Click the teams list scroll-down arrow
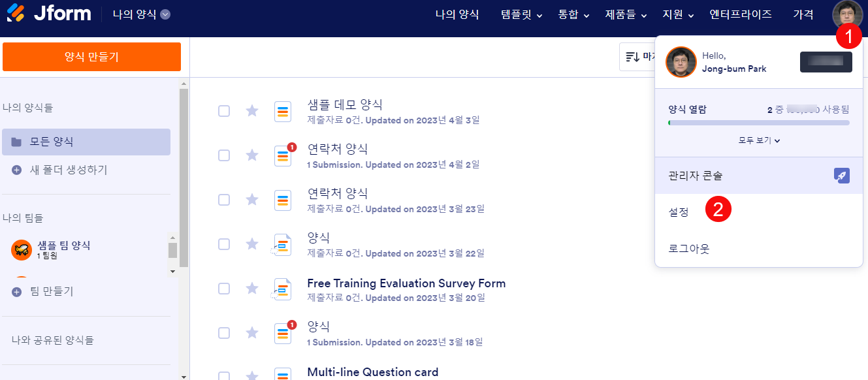 click(x=173, y=270)
